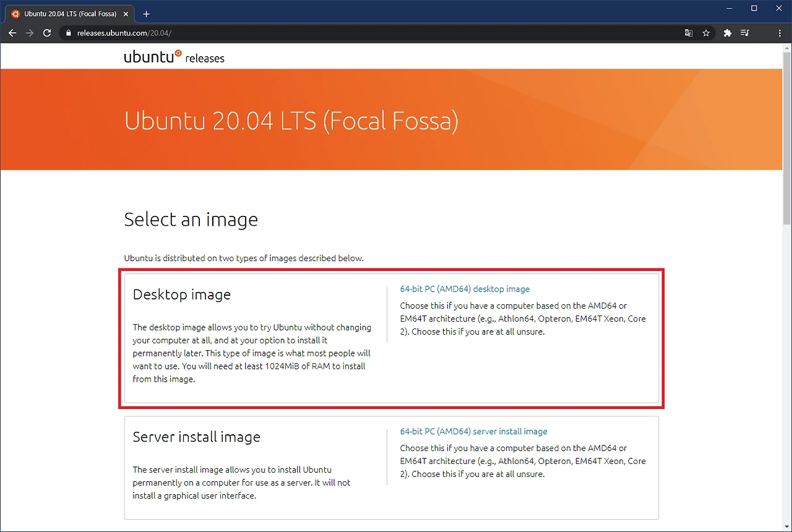Minimize the Chrome window

click(x=730, y=8)
